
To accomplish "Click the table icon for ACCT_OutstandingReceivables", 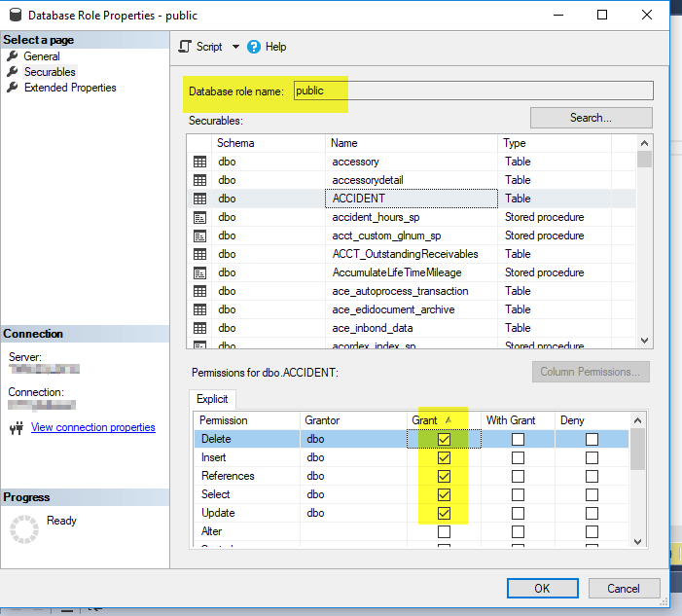I will click(x=199, y=254).
